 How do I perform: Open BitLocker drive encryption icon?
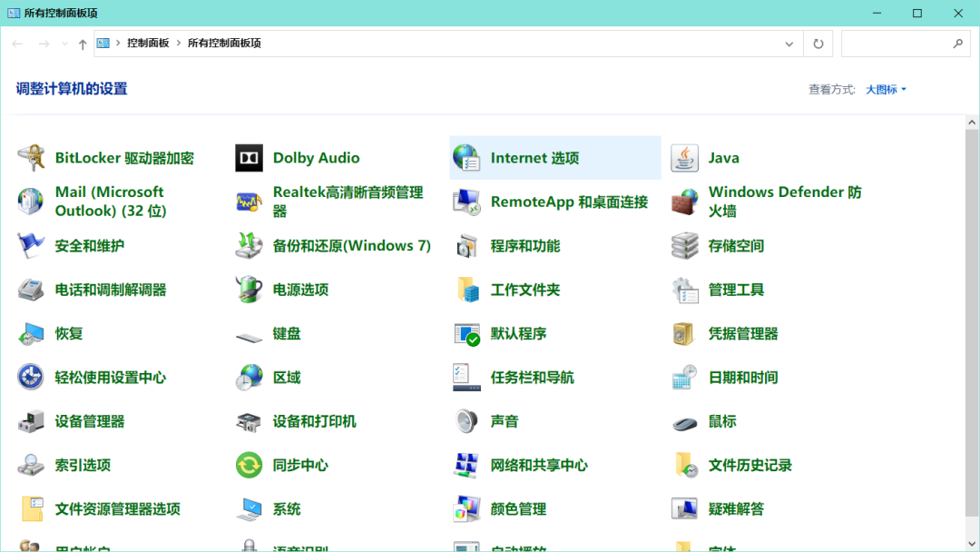[31, 158]
